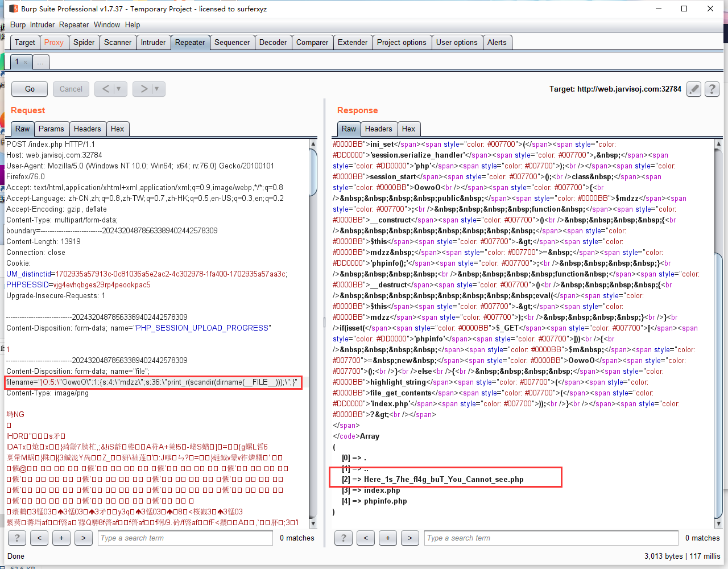728x569 pixels.
Task: Click the response search previous match button
Action: (x=366, y=538)
